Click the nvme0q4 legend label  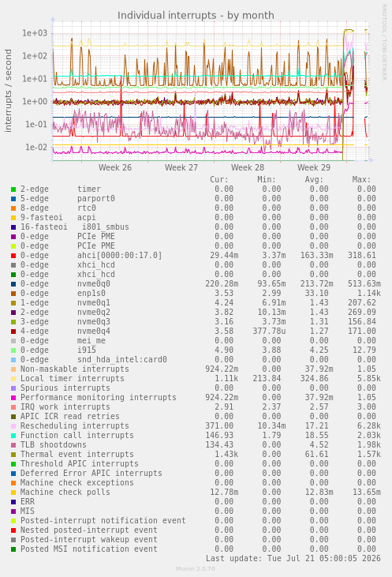pyautogui.click(x=94, y=332)
